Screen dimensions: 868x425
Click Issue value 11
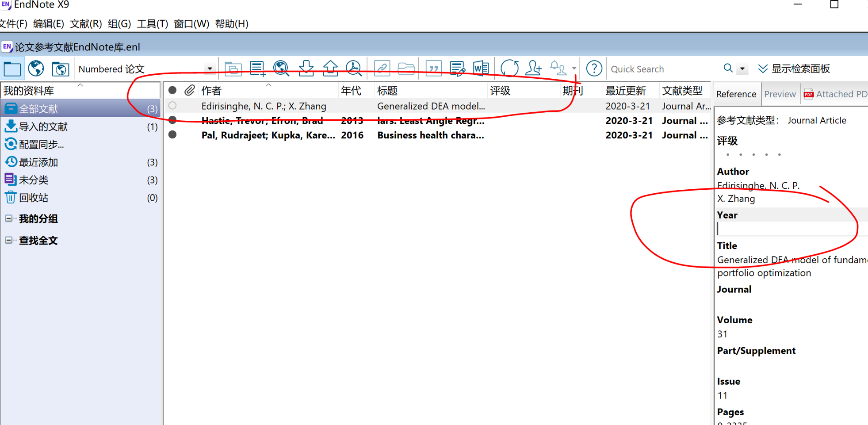tap(722, 395)
